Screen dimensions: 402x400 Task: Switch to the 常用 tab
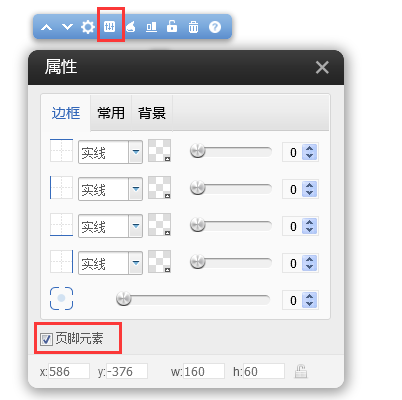pos(111,113)
